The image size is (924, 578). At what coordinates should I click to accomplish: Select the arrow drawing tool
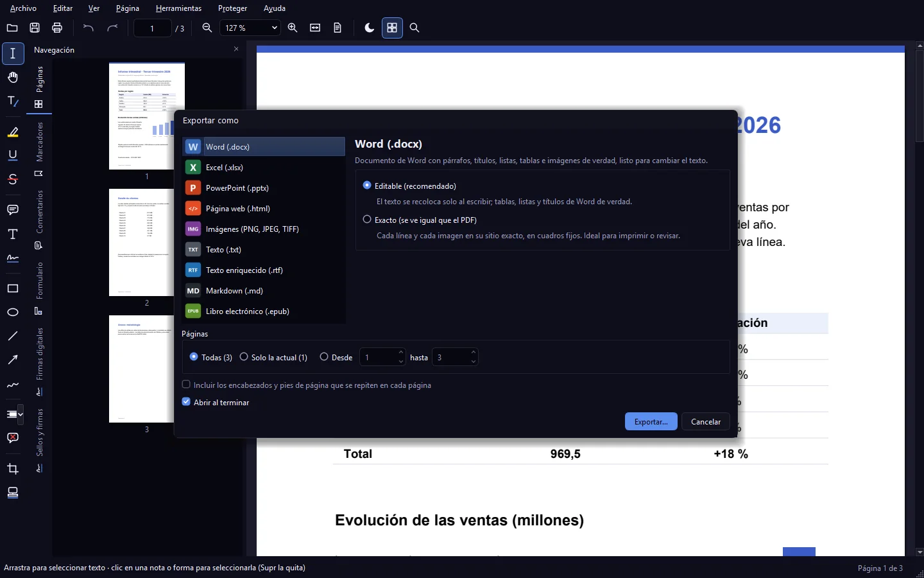tap(13, 360)
